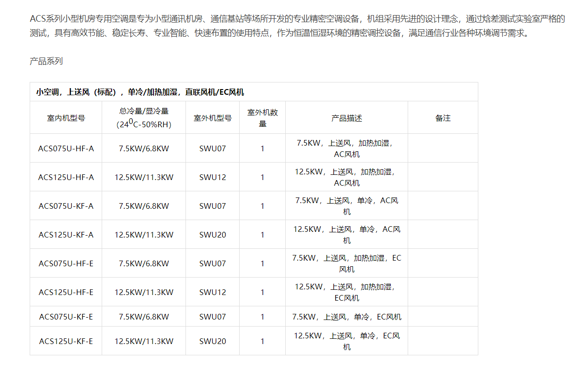Click the ACS075U-HF-A indoor model cell
The image size is (588, 369).
[66, 148]
